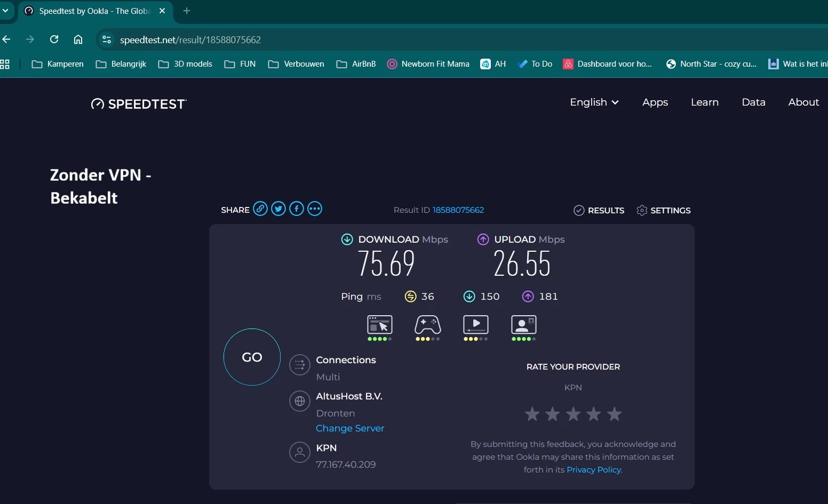Image resolution: width=828 pixels, height=504 pixels.
Task: Click the KPN provider user icon
Action: [300, 452]
